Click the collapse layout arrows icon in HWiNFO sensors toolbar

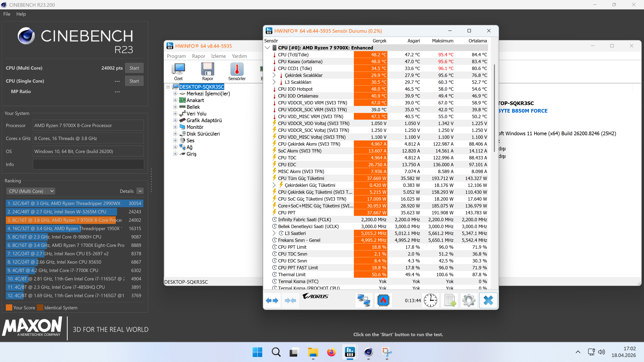(x=290, y=300)
